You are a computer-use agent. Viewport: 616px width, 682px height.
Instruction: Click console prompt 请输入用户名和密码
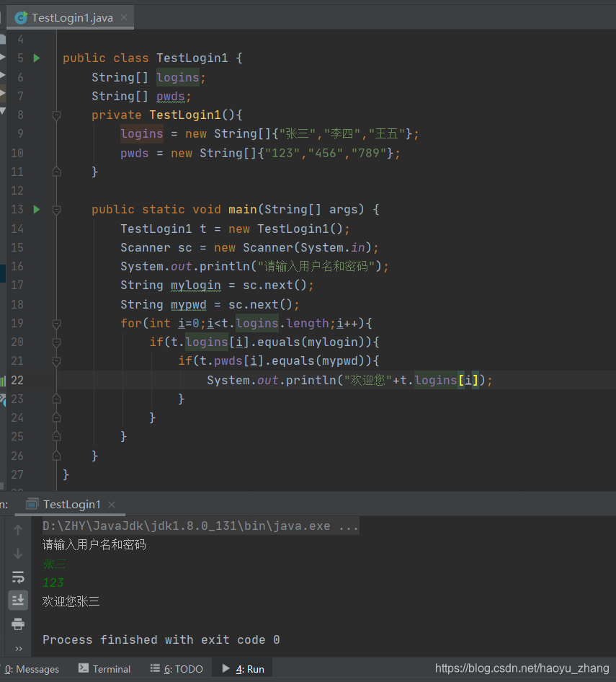pos(94,545)
